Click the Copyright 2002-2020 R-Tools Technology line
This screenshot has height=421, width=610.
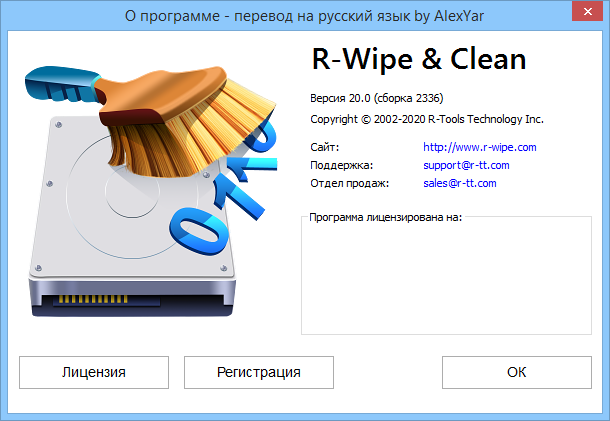(x=427, y=119)
